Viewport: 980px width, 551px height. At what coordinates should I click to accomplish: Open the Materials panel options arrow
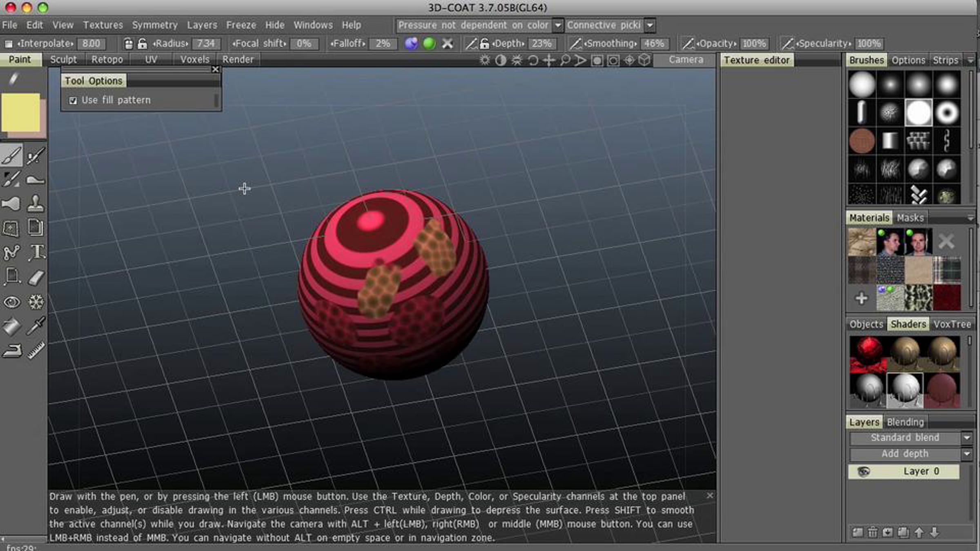click(x=970, y=219)
